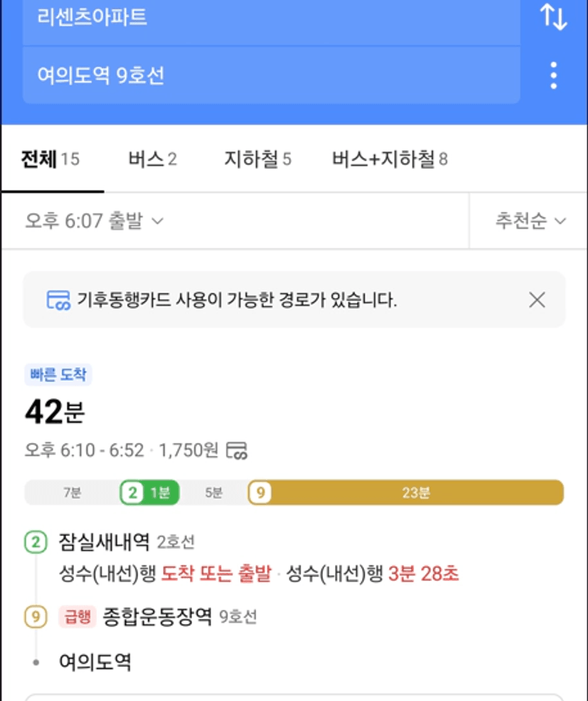Switch to the 버스+지하철 8 tab

(x=390, y=159)
